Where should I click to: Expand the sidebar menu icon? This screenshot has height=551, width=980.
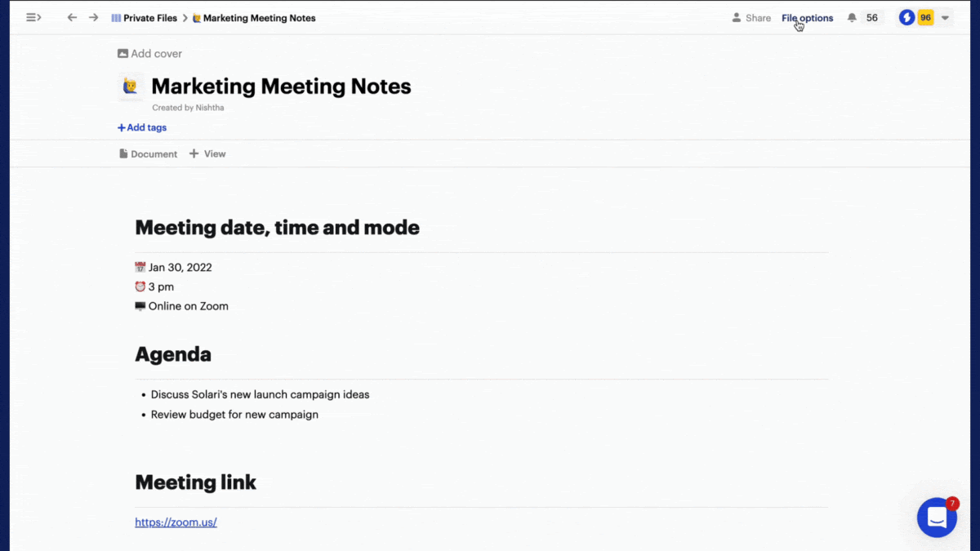(x=33, y=17)
